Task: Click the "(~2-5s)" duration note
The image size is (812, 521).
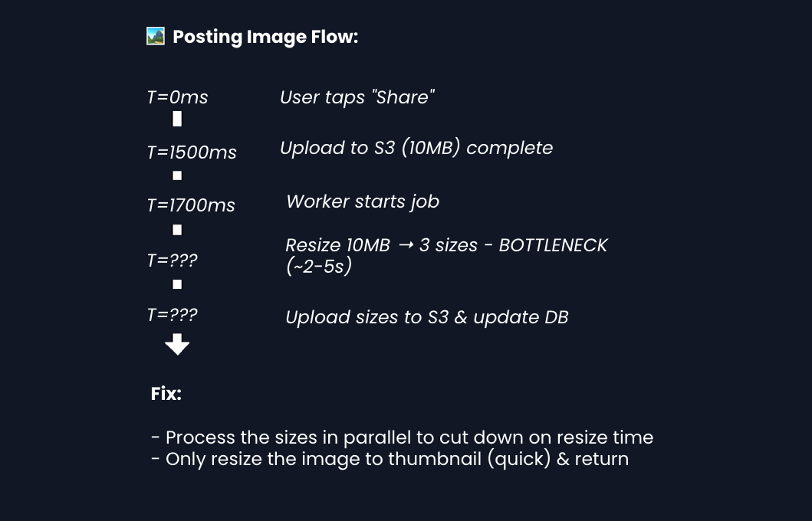Action: click(318, 267)
